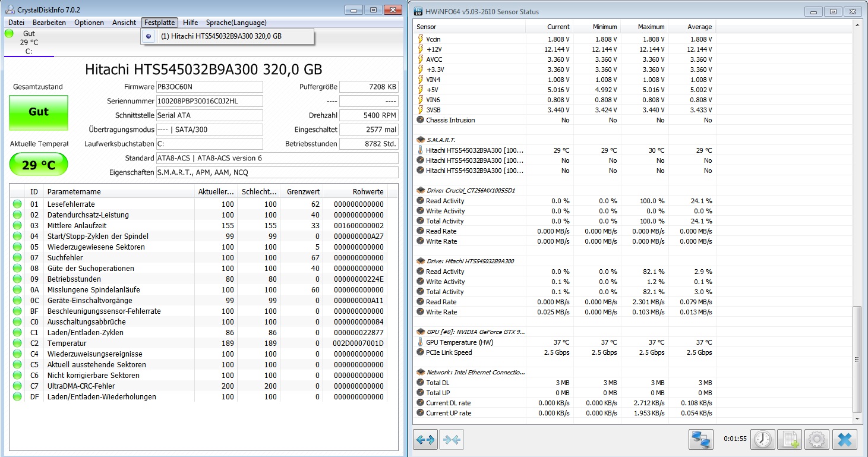
Task: Click drive icon of Hitachi HTS545032B9A300 group
Action: pos(421,261)
